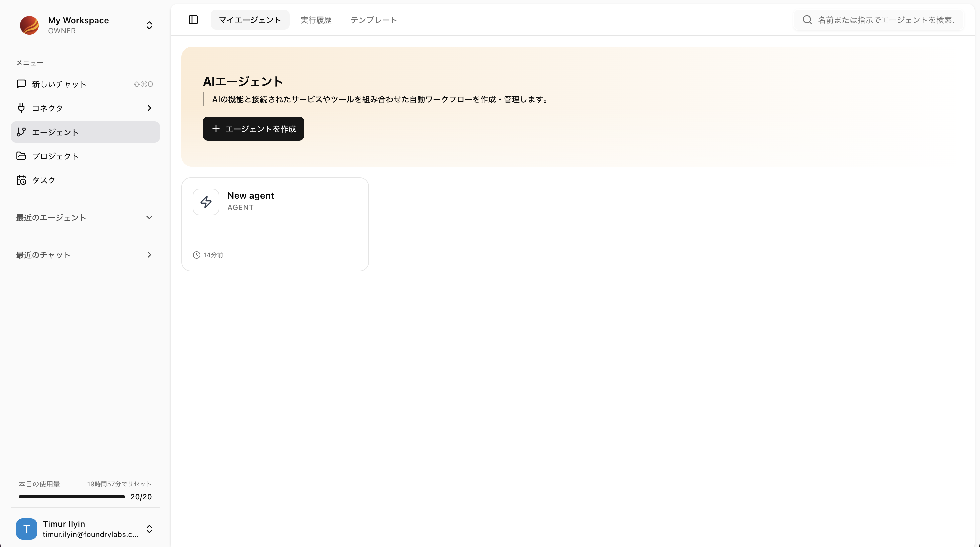Click the project folder icon
980x547 pixels.
coord(21,156)
